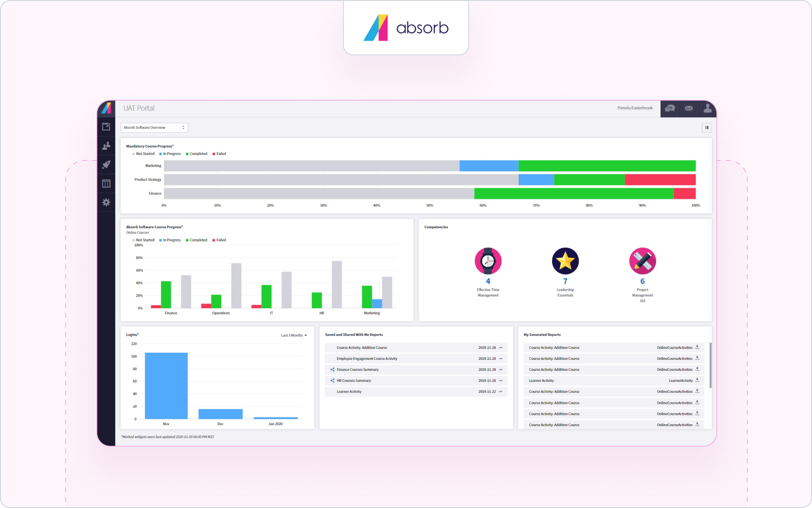This screenshot has height=508, width=812.
Task: Click the UAT Portal title
Action: pos(139,108)
